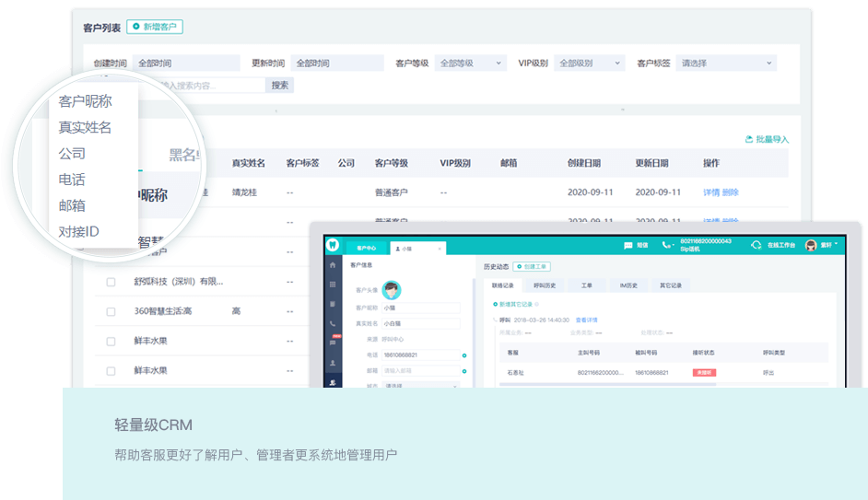Click the tooth logo icon
This screenshot has width=868, height=500.
[x=333, y=246]
